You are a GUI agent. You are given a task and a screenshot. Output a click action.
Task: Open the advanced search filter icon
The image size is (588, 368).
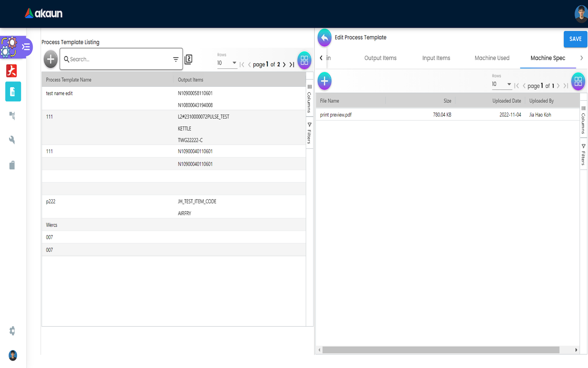point(176,59)
